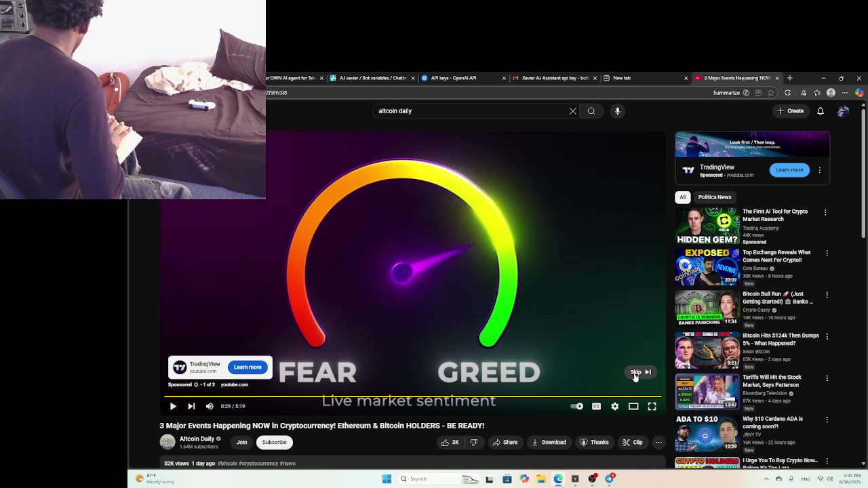The image size is (868, 488).
Task: Select the All filter chip
Action: pyautogui.click(x=683, y=197)
